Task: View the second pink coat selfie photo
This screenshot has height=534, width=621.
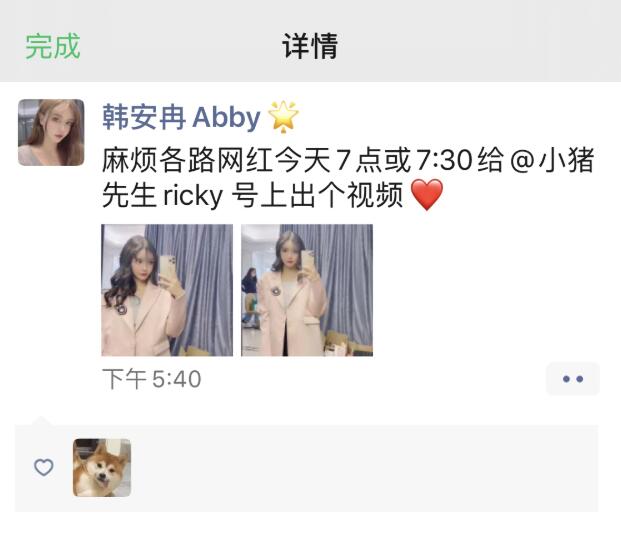Action: (307, 290)
